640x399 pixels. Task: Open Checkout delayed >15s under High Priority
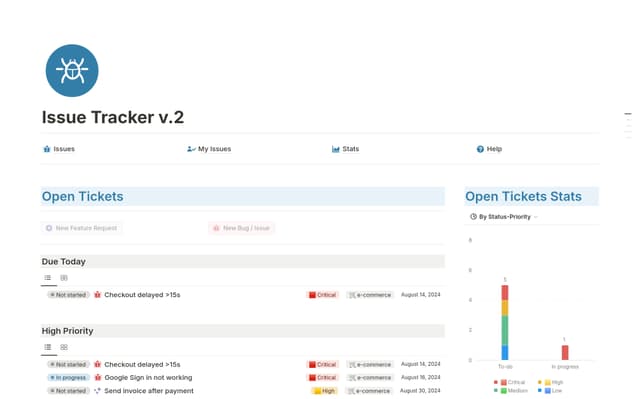click(142, 364)
